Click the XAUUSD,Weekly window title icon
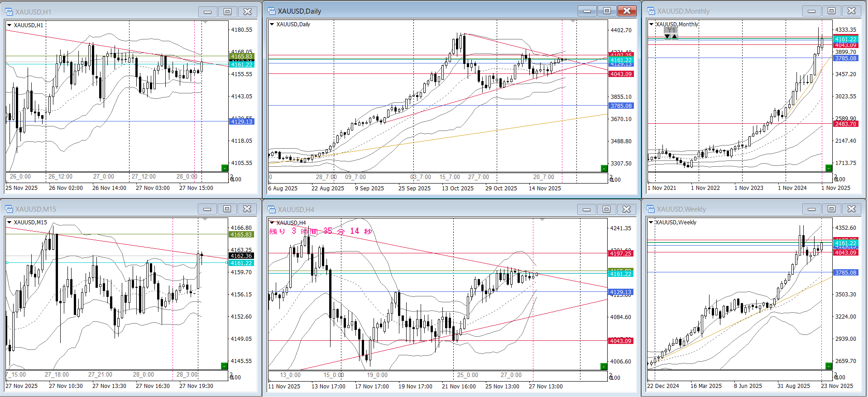Screen dimensions: 868x397 (651, 209)
